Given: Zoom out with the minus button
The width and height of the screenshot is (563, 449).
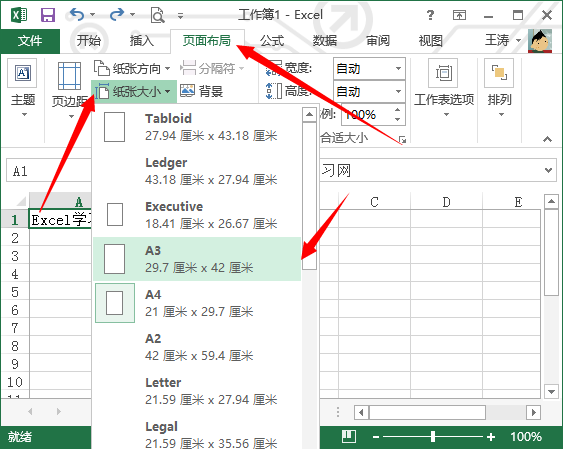Looking at the screenshot, I should coord(376,437).
